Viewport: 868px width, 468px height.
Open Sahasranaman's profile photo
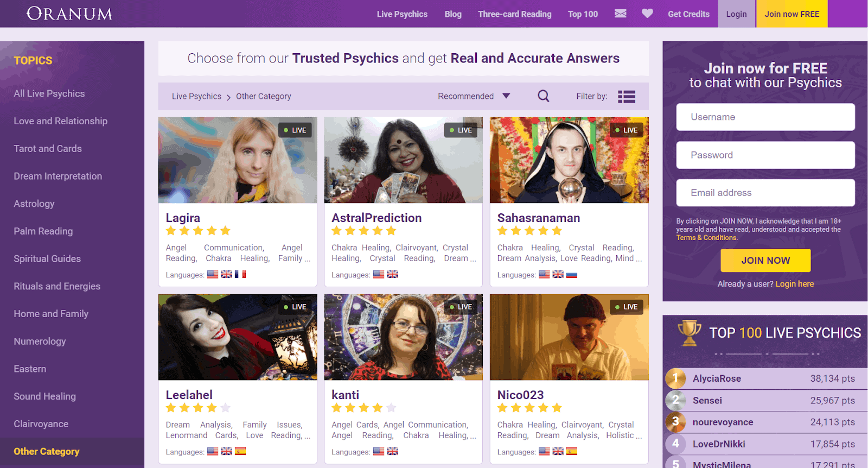point(569,160)
